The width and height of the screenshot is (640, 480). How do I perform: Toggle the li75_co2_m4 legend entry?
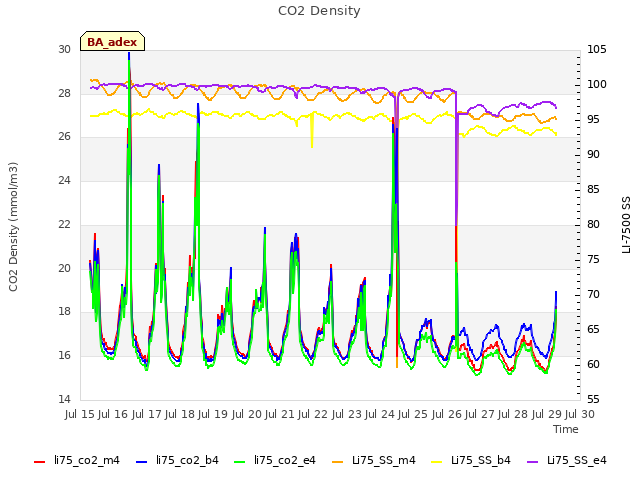77,460
